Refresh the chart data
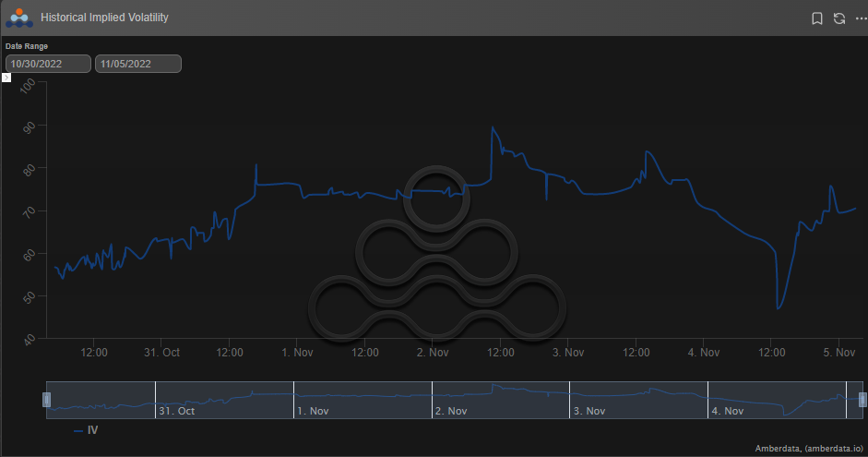 click(839, 18)
